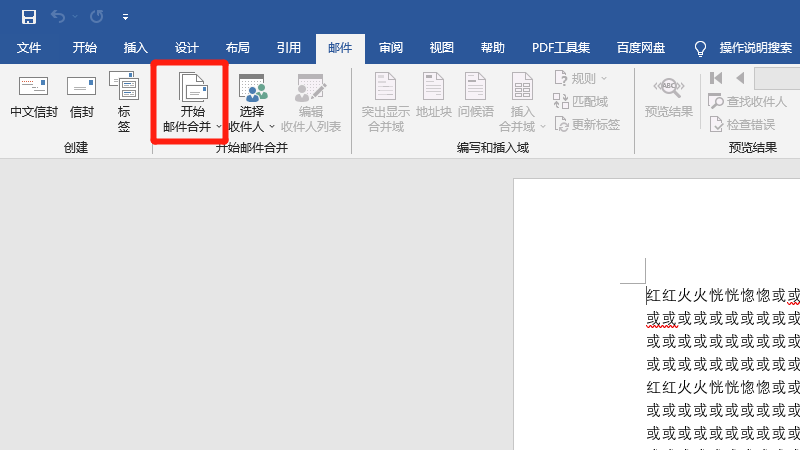The width and height of the screenshot is (800, 450).
Task: Click the Envelope (信封) icon
Action: click(82, 98)
